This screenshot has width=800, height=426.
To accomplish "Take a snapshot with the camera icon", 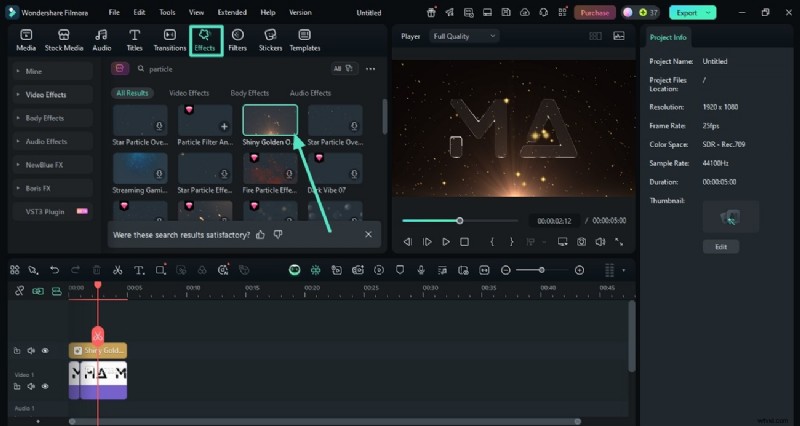I will 581,242.
